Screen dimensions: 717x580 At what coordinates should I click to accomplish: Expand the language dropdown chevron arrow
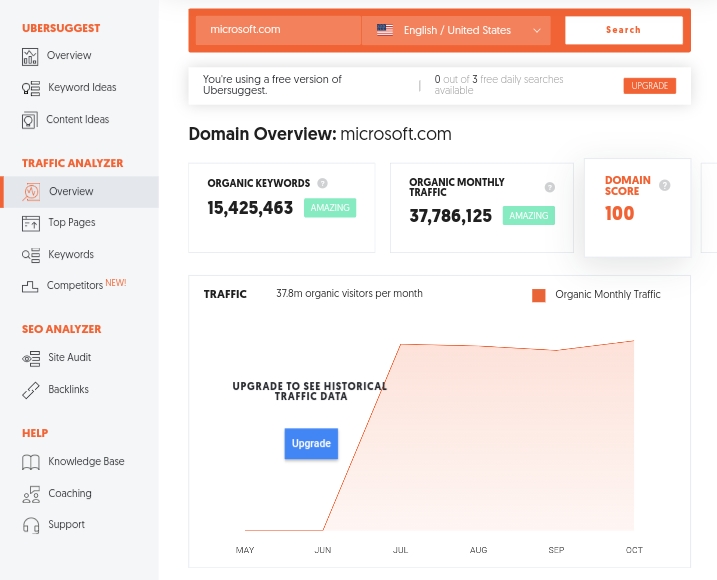tap(537, 31)
